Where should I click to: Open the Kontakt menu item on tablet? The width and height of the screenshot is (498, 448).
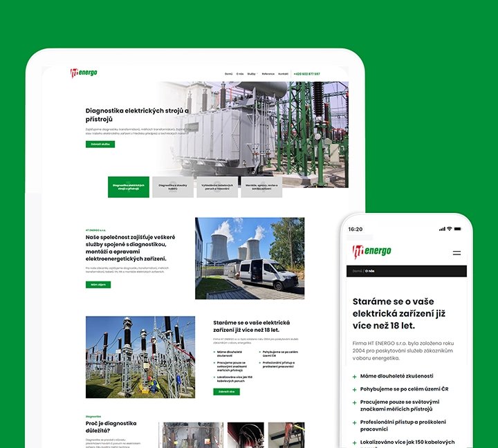point(284,74)
